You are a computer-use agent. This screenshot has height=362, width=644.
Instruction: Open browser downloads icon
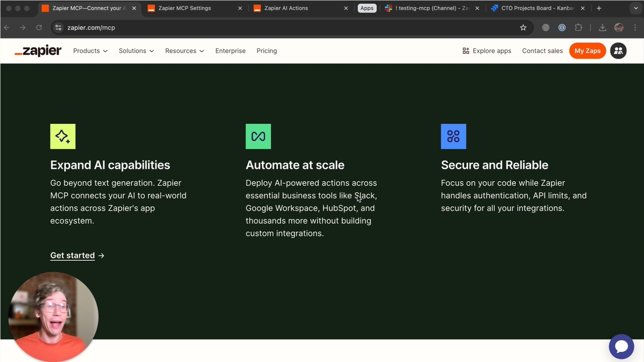click(602, 27)
